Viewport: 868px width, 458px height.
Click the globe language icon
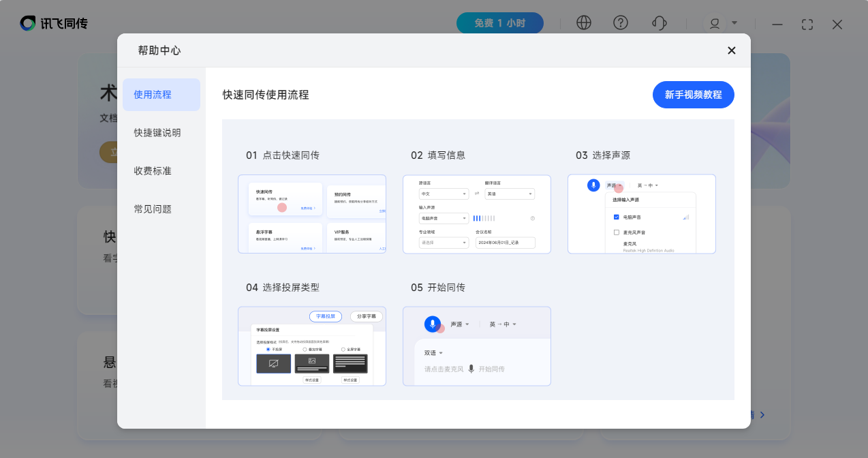[584, 23]
